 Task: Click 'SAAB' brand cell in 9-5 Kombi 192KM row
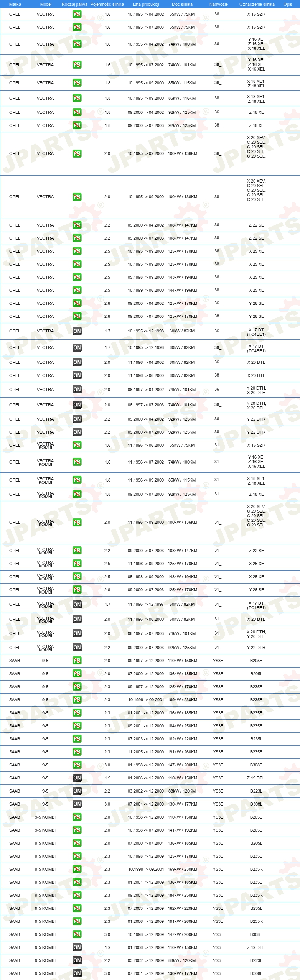pyautogui.click(x=15, y=830)
